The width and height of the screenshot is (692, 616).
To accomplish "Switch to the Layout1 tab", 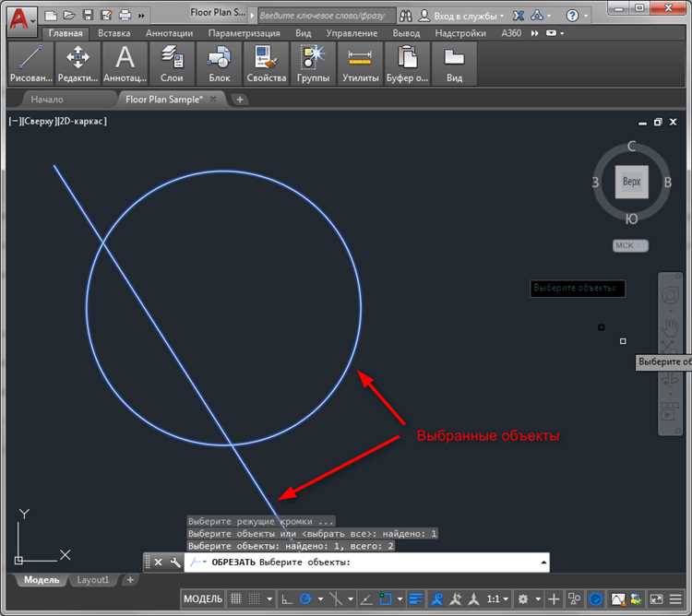I will tap(92, 580).
